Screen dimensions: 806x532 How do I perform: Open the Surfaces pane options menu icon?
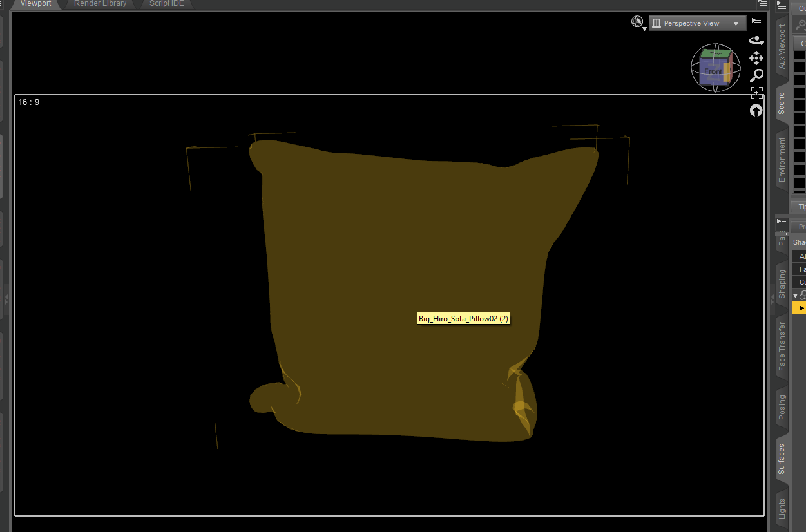click(782, 223)
